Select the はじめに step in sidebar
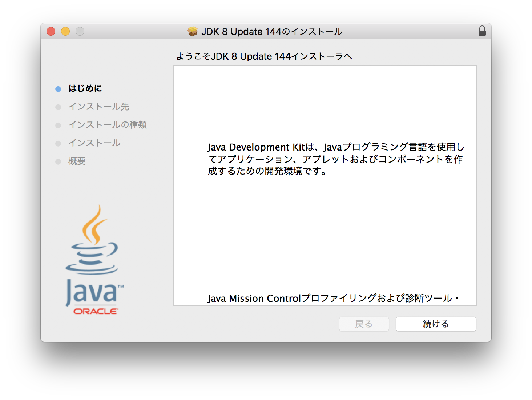Viewport: 532px width, 400px height. (x=85, y=88)
